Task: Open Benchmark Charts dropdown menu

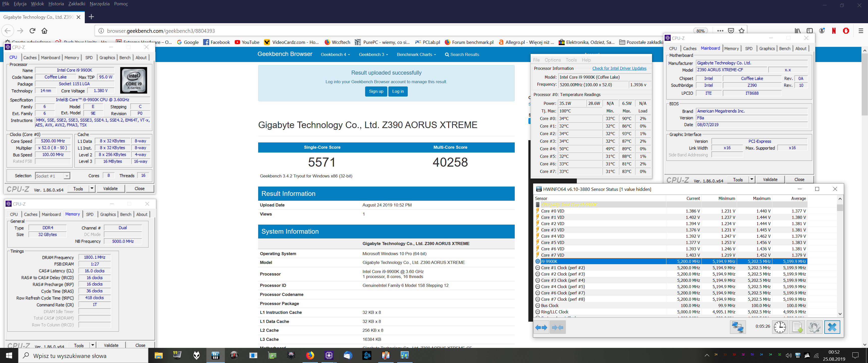Action: pos(416,54)
